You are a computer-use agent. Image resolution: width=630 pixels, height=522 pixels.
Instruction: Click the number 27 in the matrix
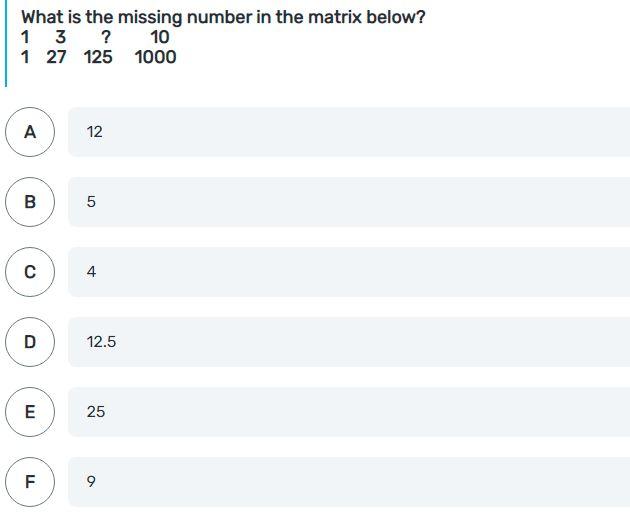[56, 57]
